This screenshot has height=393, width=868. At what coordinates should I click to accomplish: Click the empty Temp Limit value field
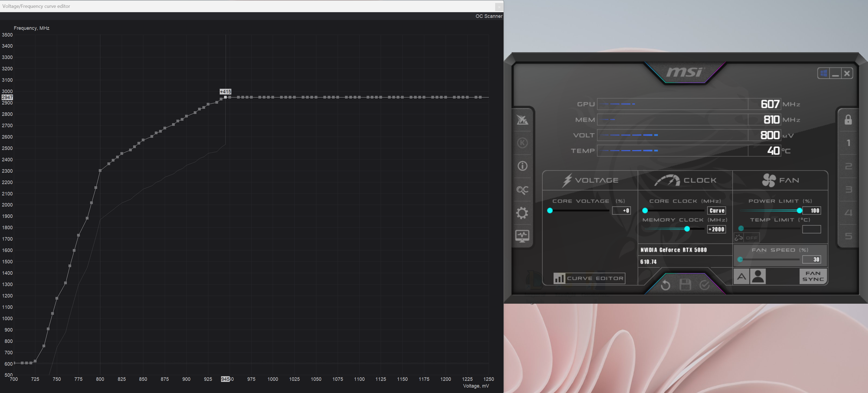coord(812,229)
